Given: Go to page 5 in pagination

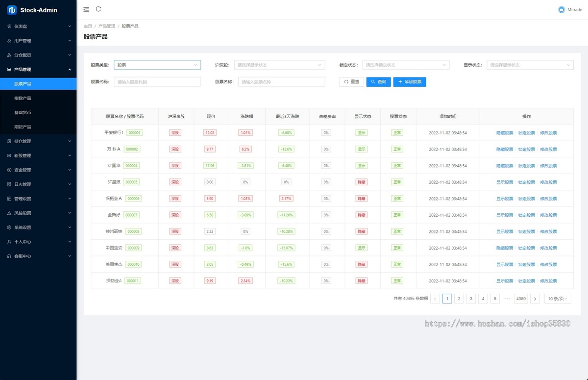Looking at the screenshot, I should point(495,299).
